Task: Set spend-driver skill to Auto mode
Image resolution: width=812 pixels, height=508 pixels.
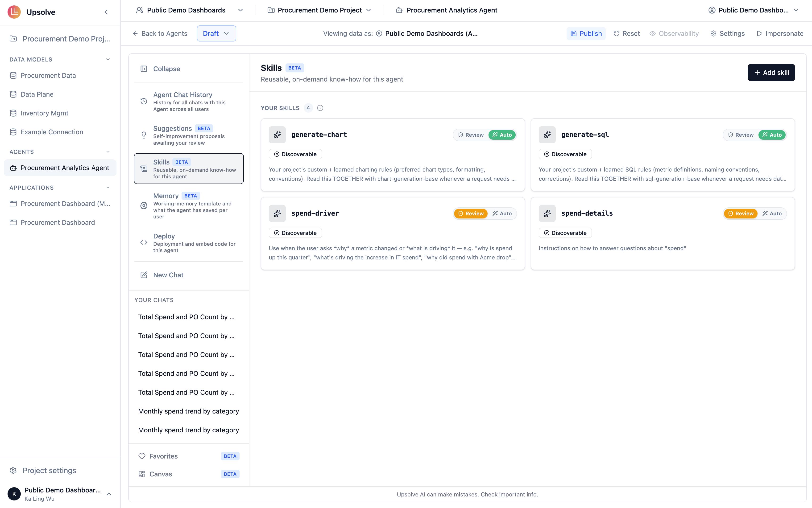Action: tap(502, 213)
